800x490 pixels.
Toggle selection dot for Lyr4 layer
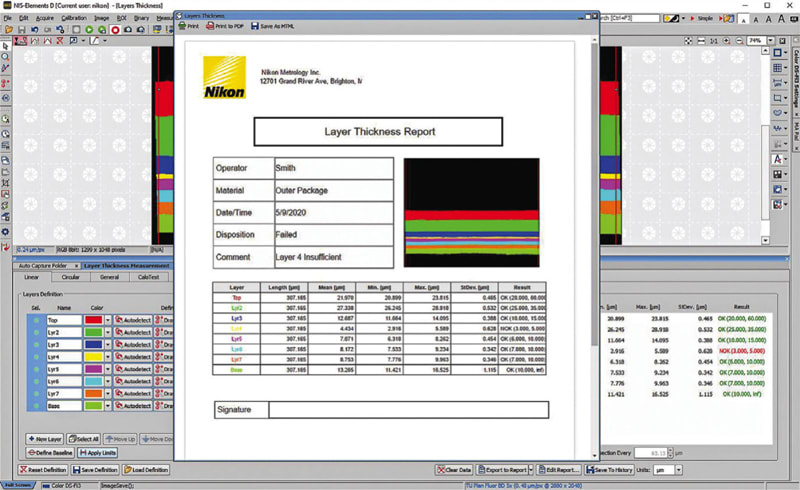pyautogui.click(x=36, y=357)
